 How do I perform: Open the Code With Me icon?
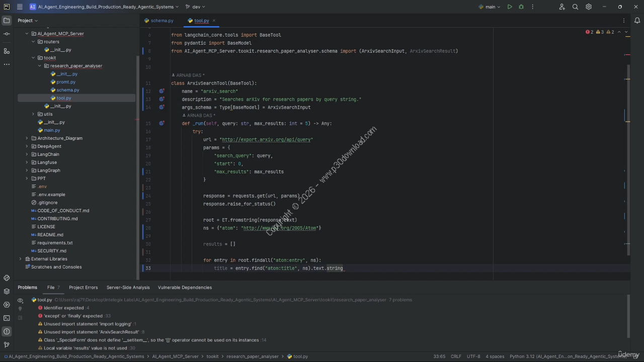[562, 7]
